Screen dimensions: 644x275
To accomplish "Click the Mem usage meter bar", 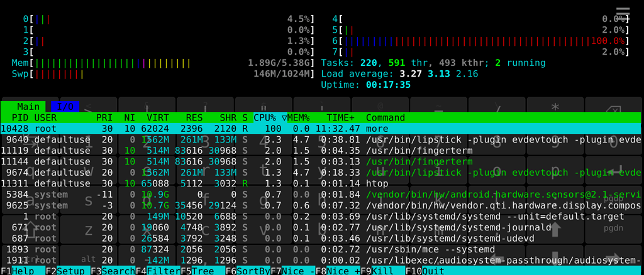I will [x=163, y=63].
